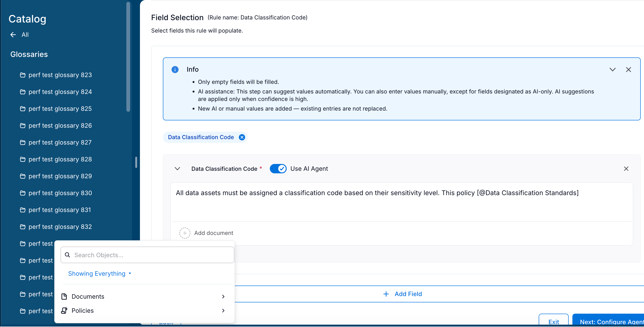Click the Exit button

553,322
